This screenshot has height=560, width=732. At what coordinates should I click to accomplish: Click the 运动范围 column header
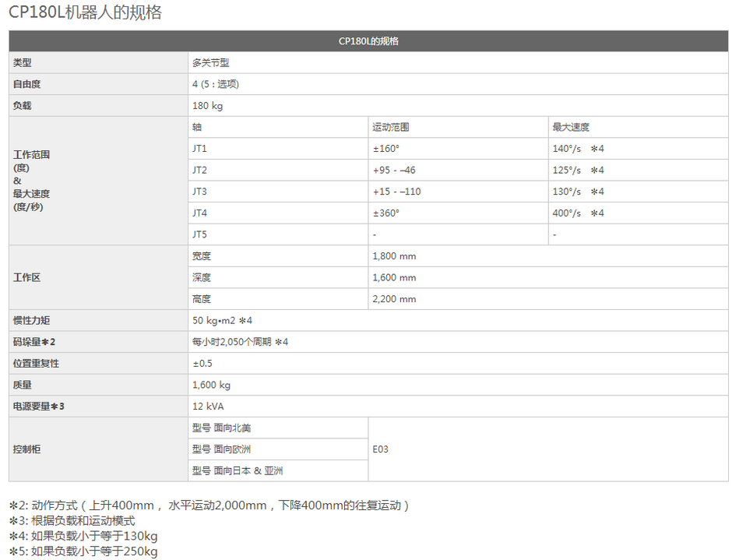(391, 127)
